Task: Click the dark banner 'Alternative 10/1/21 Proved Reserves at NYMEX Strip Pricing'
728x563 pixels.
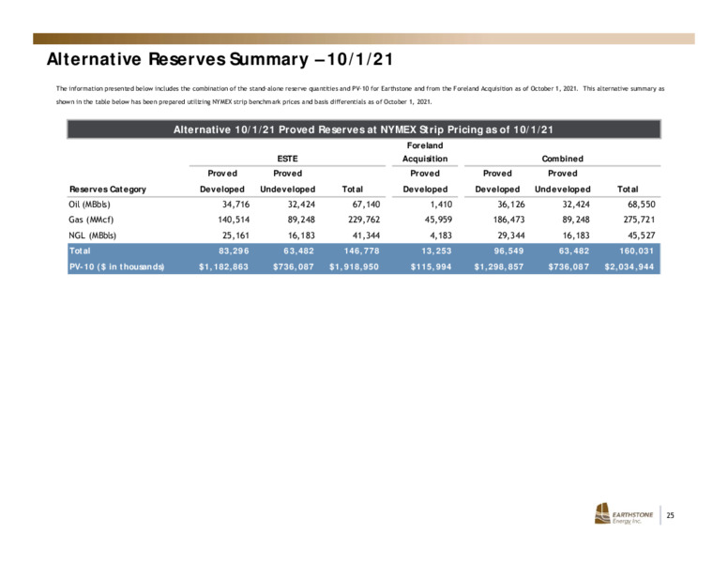Action: [x=364, y=129]
